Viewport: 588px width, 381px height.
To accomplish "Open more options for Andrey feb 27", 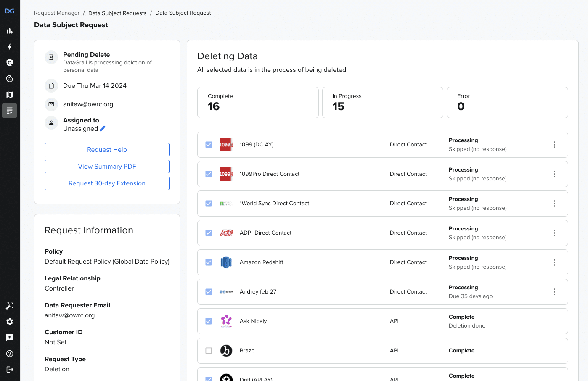I will 554,292.
